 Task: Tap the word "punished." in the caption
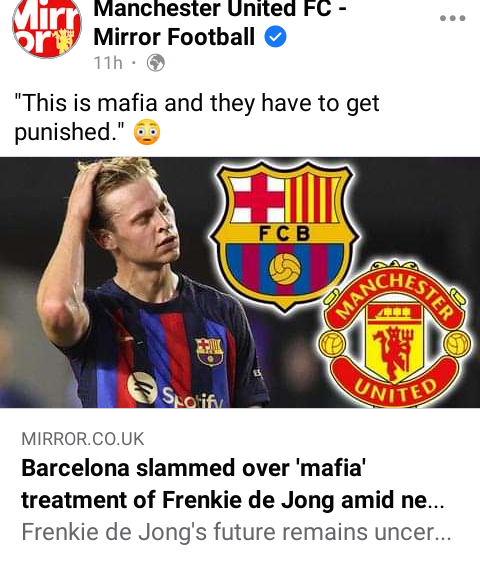(69, 132)
